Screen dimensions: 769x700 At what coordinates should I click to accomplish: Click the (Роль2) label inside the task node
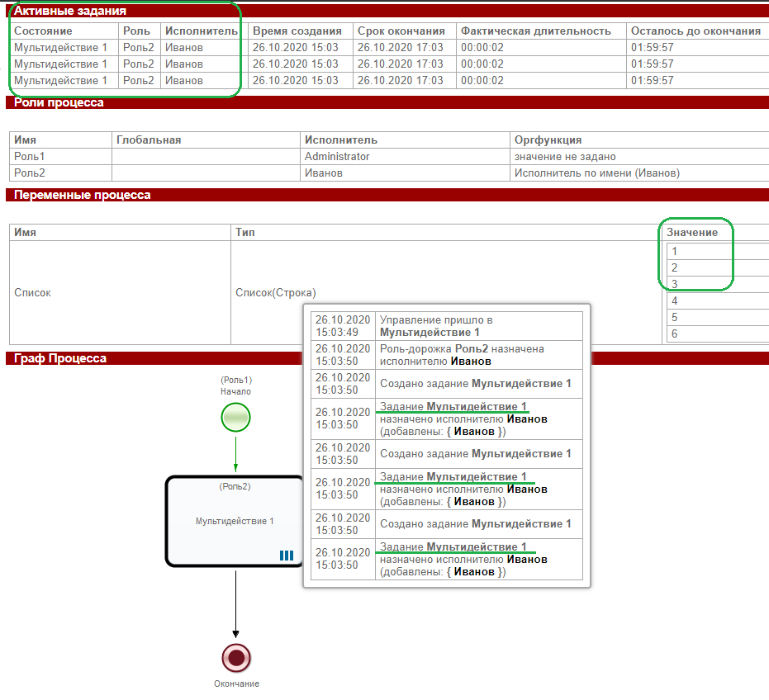click(235, 487)
